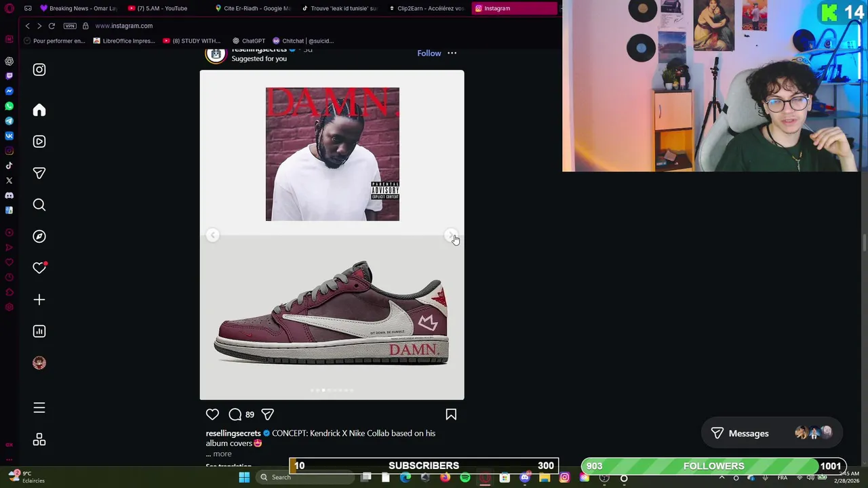The image size is (868, 488).
Task: Go back in browser
Action: coord(27,26)
